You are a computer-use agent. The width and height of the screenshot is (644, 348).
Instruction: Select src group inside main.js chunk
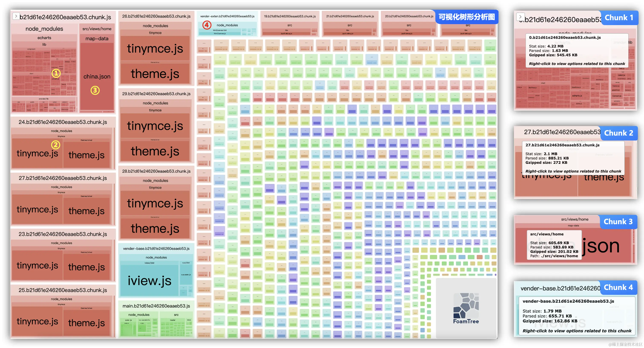[176, 315]
